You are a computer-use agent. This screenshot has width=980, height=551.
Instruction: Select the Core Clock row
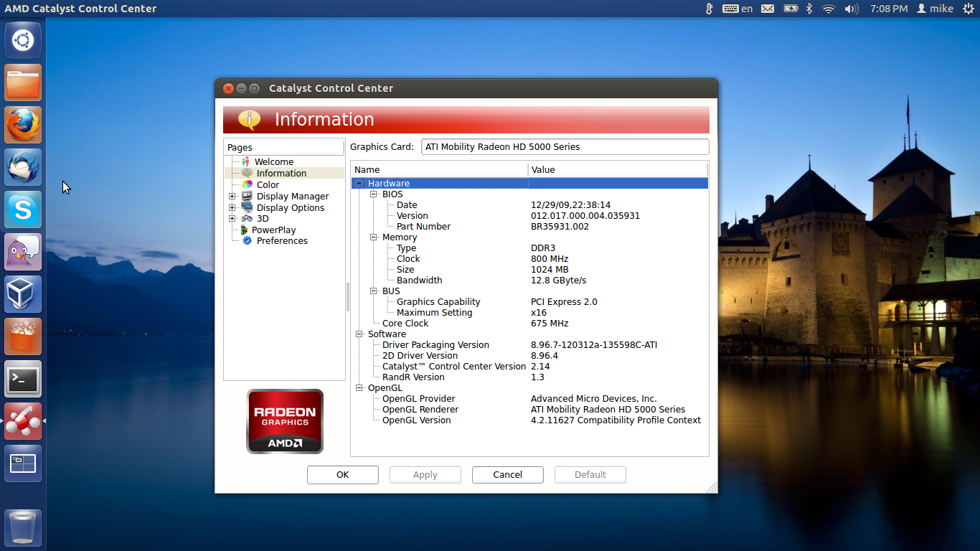529,324
